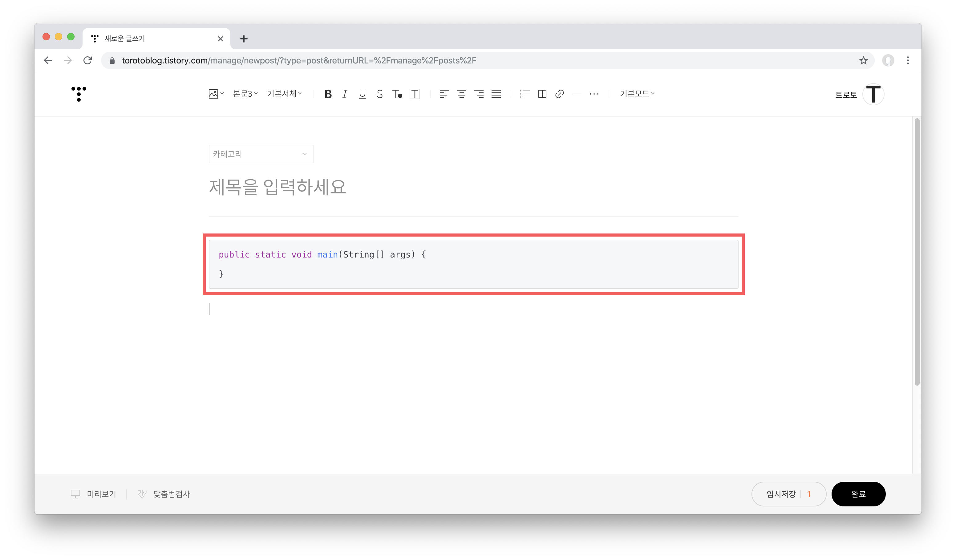The width and height of the screenshot is (956, 560).
Task: Insert a horizontal divider line
Action: click(x=577, y=94)
